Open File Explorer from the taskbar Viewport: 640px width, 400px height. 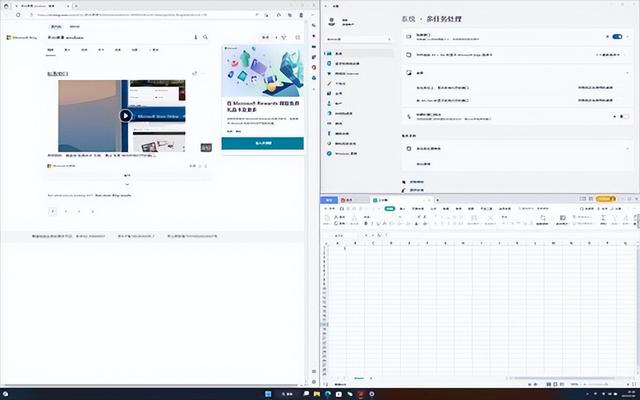pos(317,394)
